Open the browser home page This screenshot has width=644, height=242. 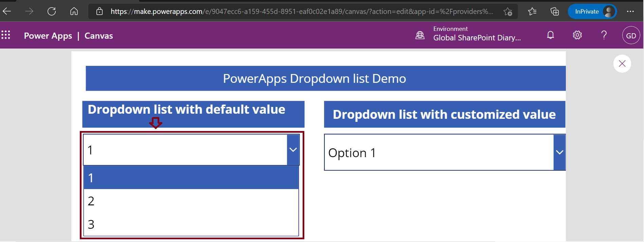(x=74, y=11)
